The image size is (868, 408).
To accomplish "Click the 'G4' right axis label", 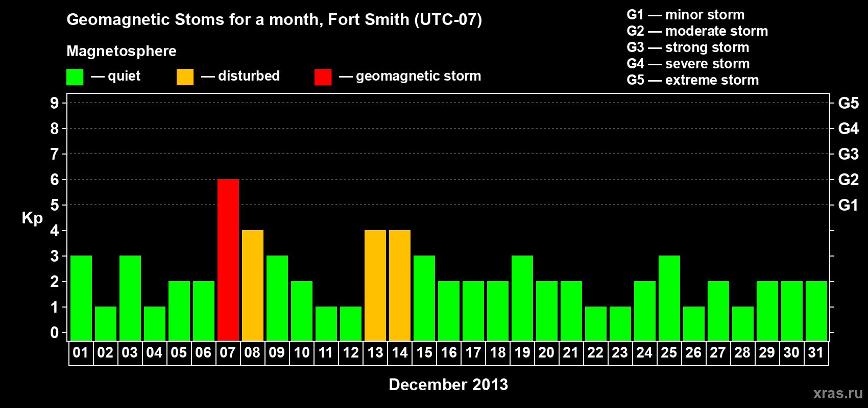I will [x=849, y=129].
